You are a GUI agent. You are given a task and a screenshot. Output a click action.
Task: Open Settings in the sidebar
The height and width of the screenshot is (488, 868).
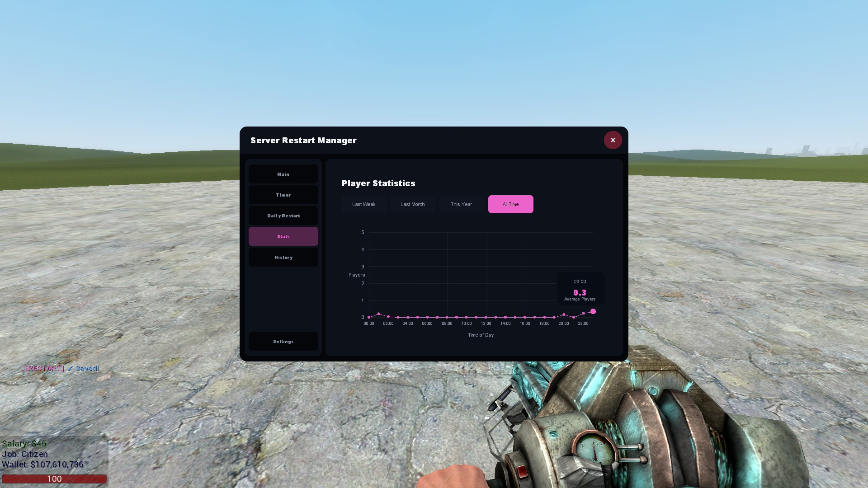click(x=283, y=341)
